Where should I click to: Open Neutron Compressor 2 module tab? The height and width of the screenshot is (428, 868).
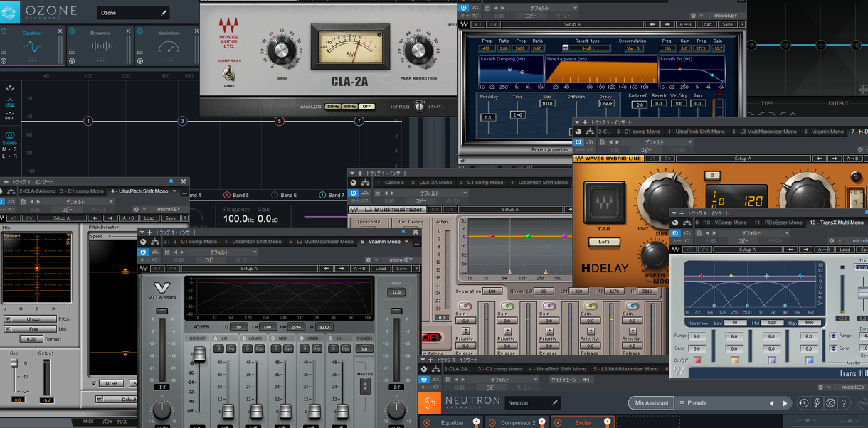[517, 422]
